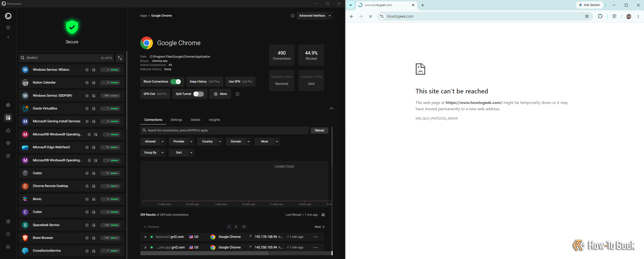Screen dimensions: 644x259
Task: Turn off the Block Connections toggle
Action: pyautogui.click(x=176, y=82)
